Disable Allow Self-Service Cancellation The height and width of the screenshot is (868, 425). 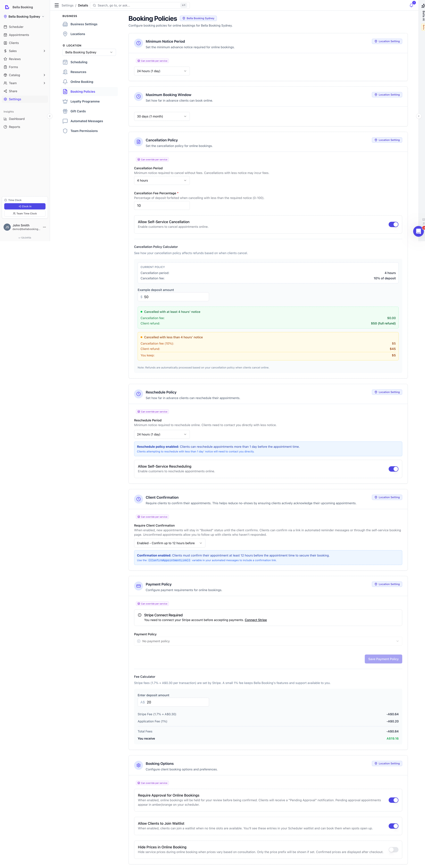393,224
